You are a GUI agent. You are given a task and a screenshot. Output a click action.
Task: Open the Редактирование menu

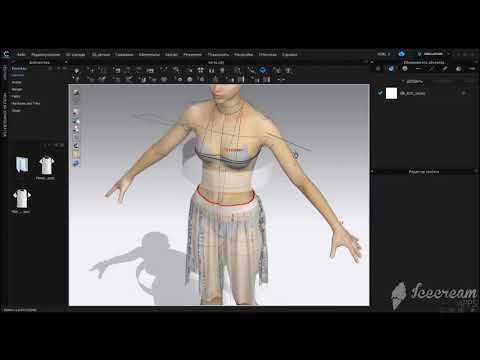point(46,54)
